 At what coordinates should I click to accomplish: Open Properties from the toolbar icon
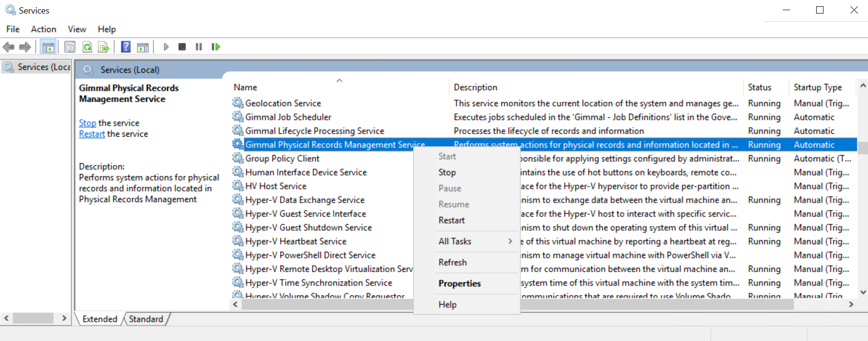pos(70,47)
